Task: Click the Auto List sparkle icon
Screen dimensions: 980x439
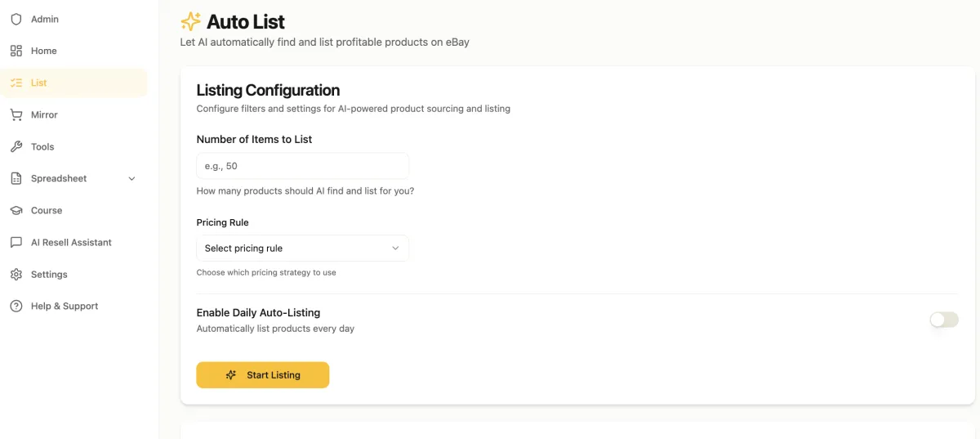Action: (x=190, y=21)
